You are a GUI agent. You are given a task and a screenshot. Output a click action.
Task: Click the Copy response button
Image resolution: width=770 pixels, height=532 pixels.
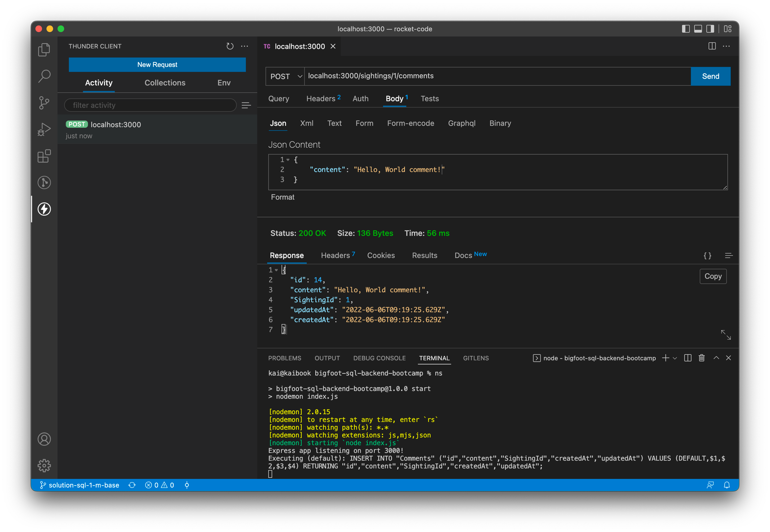pyautogui.click(x=713, y=276)
